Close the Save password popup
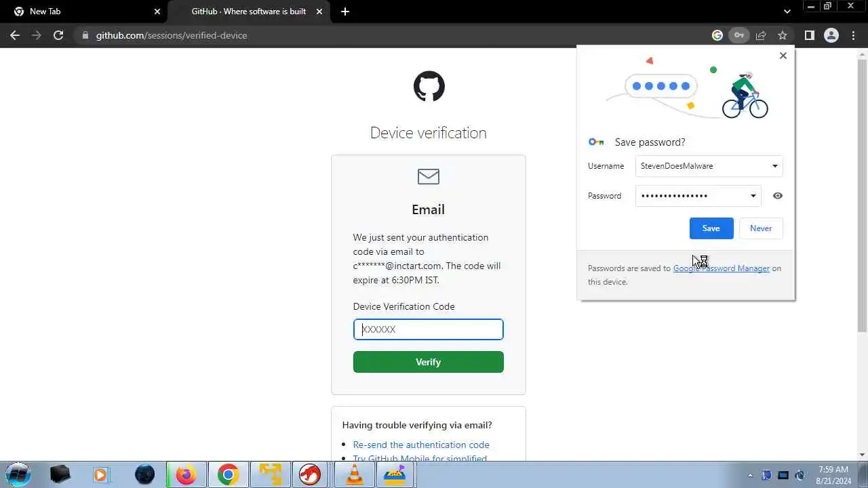Screen dimensions: 868x488 point(783,56)
